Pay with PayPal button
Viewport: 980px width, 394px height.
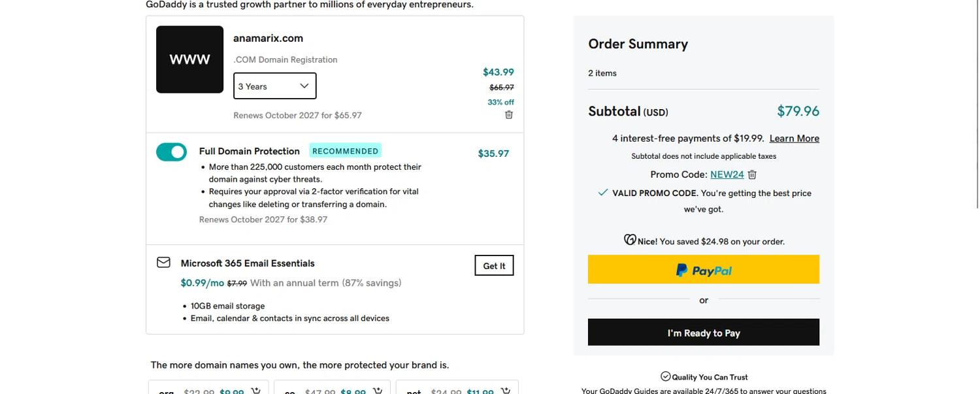point(703,269)
